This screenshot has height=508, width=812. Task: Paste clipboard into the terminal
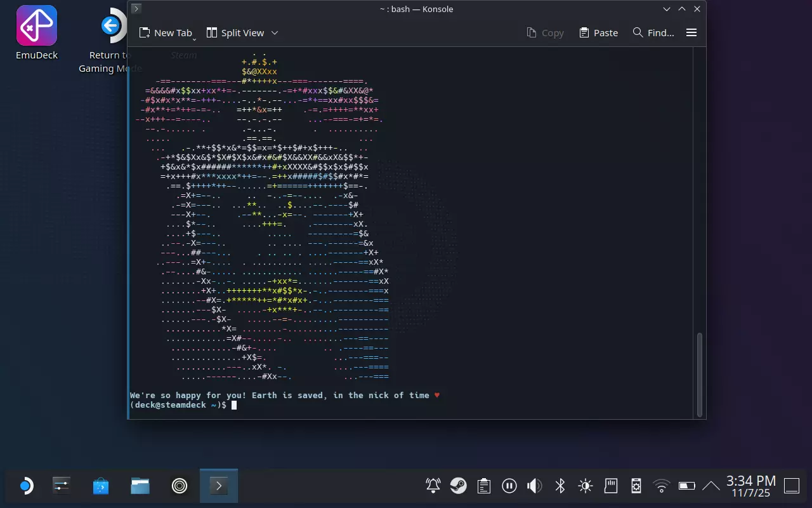coord(598,33)
